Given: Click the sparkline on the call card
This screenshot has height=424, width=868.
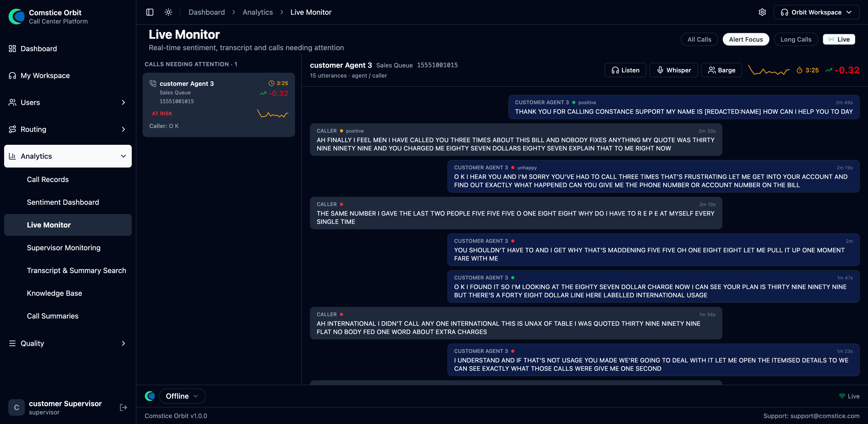Looking at the screenshot, I should [x=273, y=113].
